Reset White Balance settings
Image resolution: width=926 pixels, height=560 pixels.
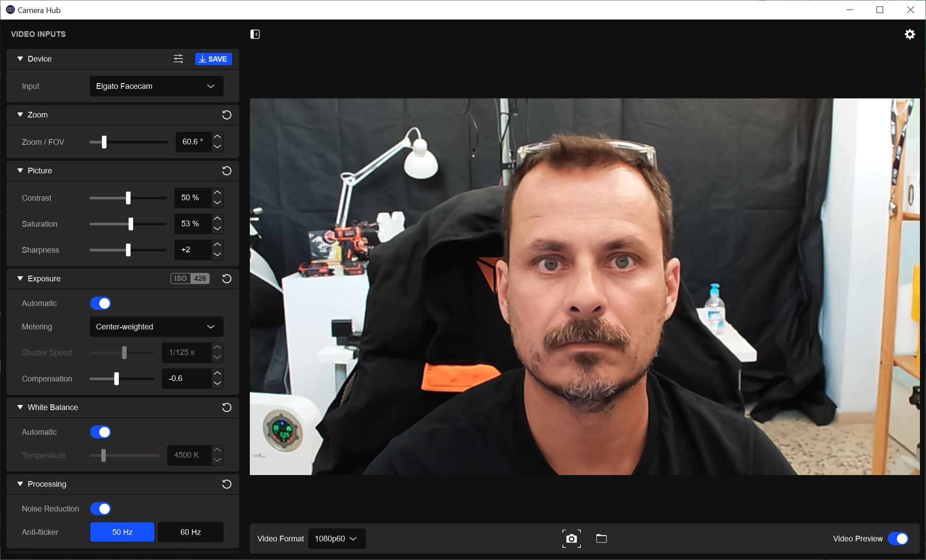(226, 407)
